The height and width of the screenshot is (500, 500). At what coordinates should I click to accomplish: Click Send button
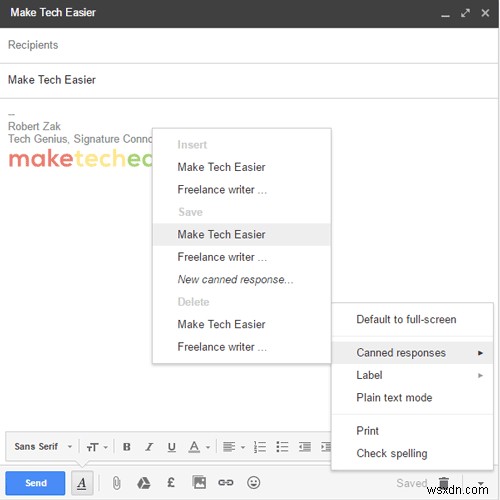35,483
